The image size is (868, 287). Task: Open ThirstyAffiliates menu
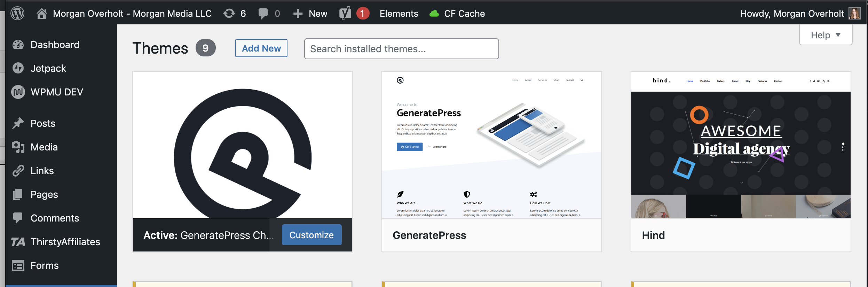(x=65, y=242)
